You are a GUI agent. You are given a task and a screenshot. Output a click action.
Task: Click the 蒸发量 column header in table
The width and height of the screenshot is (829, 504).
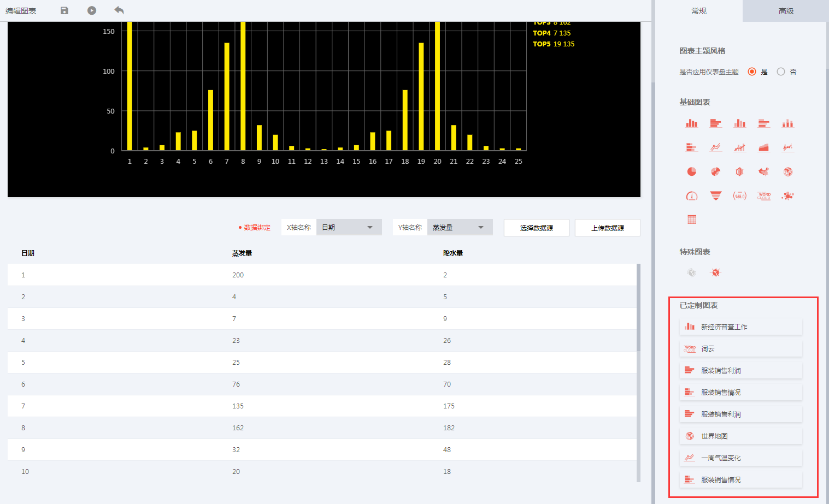pyautogui.click(x=242, y=253)
